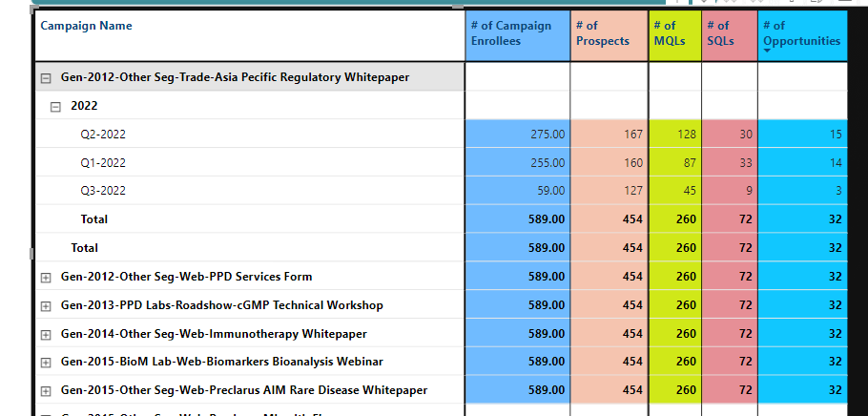
Task: Click SQLs value 9 in Q3-2022 row
Action: point(749,191)
